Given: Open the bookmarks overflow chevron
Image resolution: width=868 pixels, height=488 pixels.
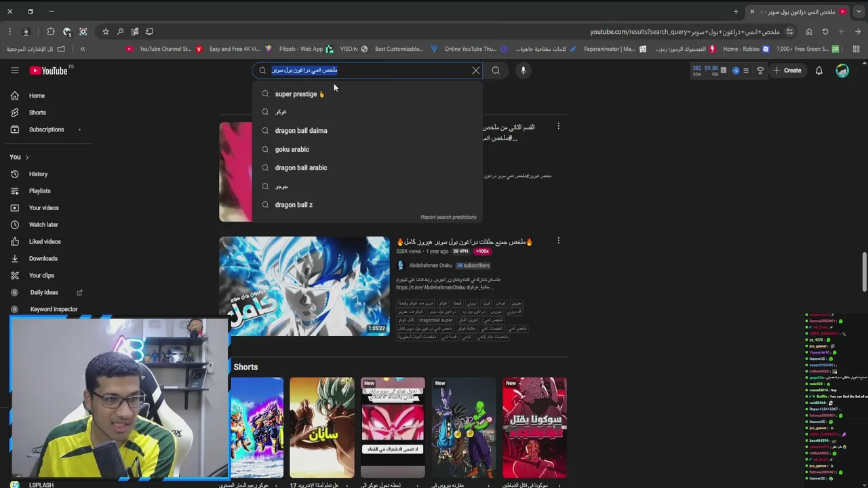Looking at the screenshot, I should [83, 49].
